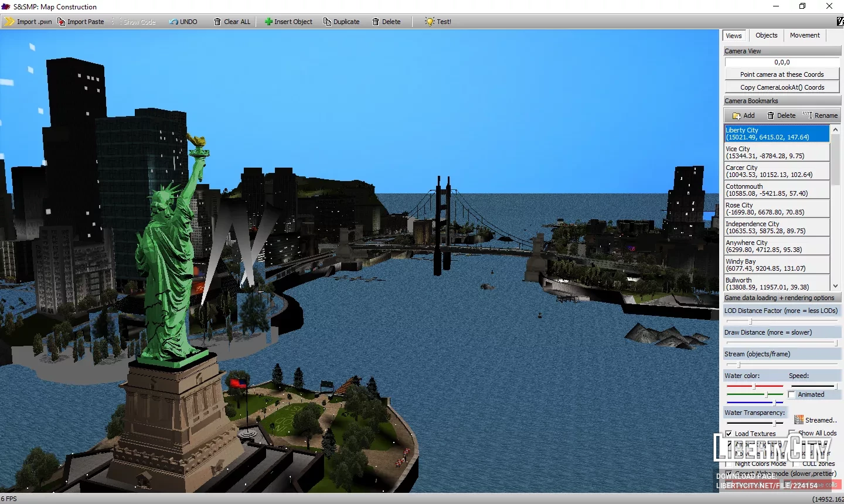Click Point camera at these Coords

[782, 74]
